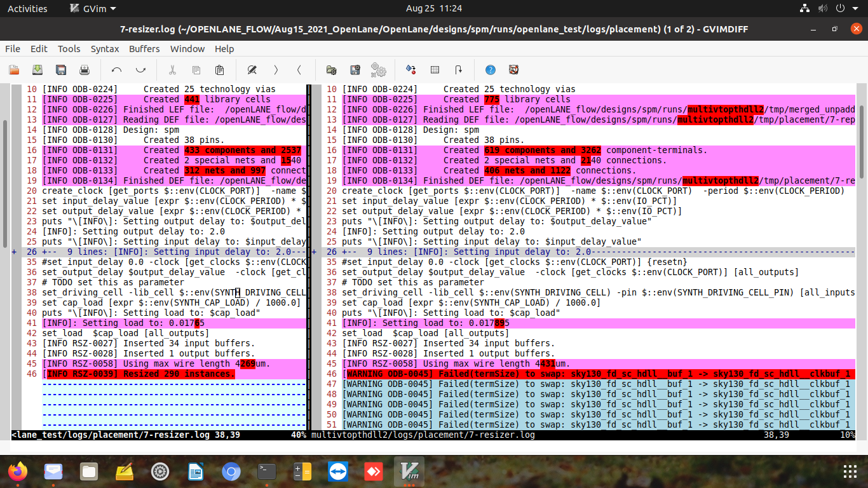This screenshot has width=868, height=488.
Task: Open the Edit menu
Action: pos(39,48)
